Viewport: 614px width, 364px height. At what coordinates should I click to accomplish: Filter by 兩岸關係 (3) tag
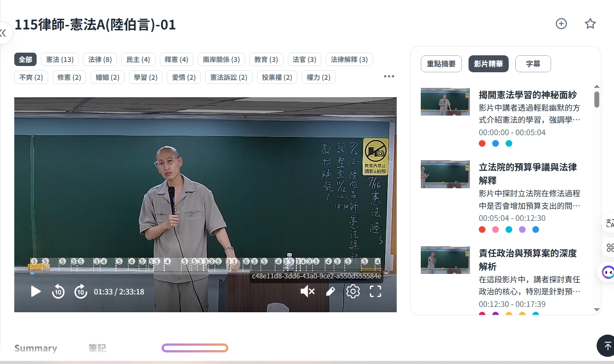[221, 59]
